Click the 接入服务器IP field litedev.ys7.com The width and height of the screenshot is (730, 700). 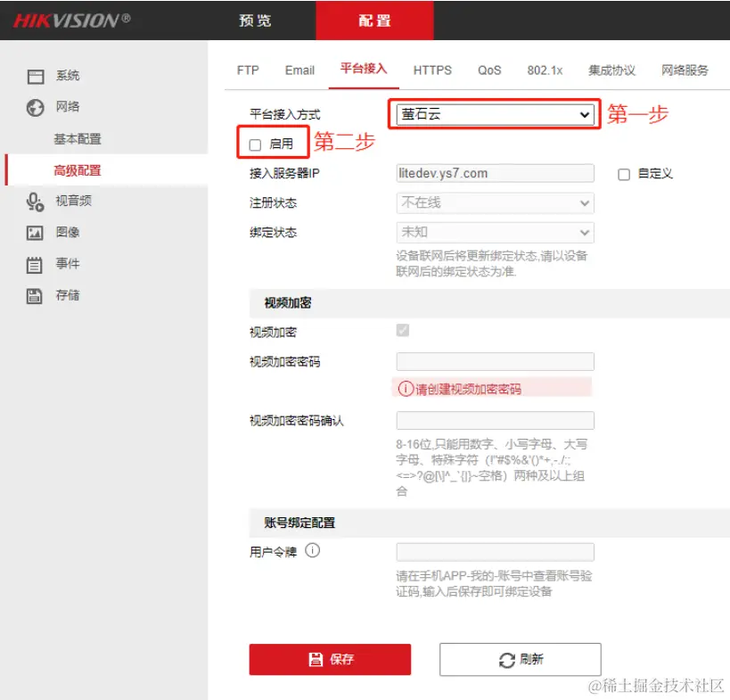(x=495, y=173)
